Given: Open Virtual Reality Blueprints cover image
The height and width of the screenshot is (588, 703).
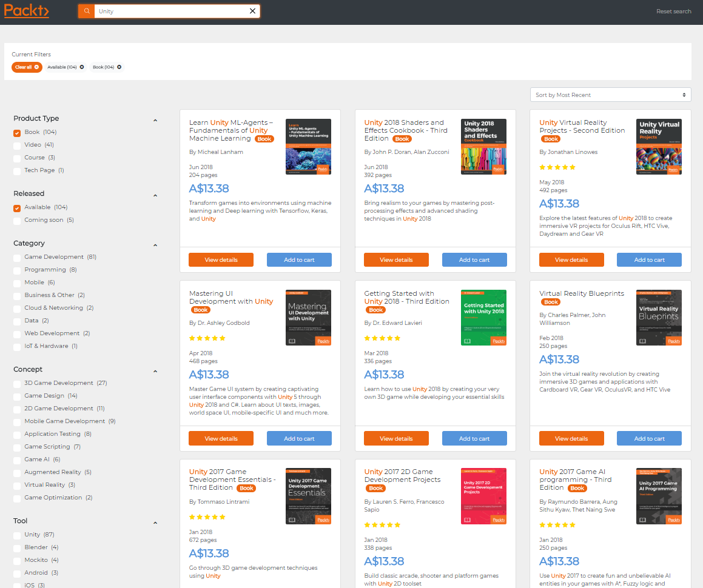Looking at the screenshot, I should pos(659,317).
